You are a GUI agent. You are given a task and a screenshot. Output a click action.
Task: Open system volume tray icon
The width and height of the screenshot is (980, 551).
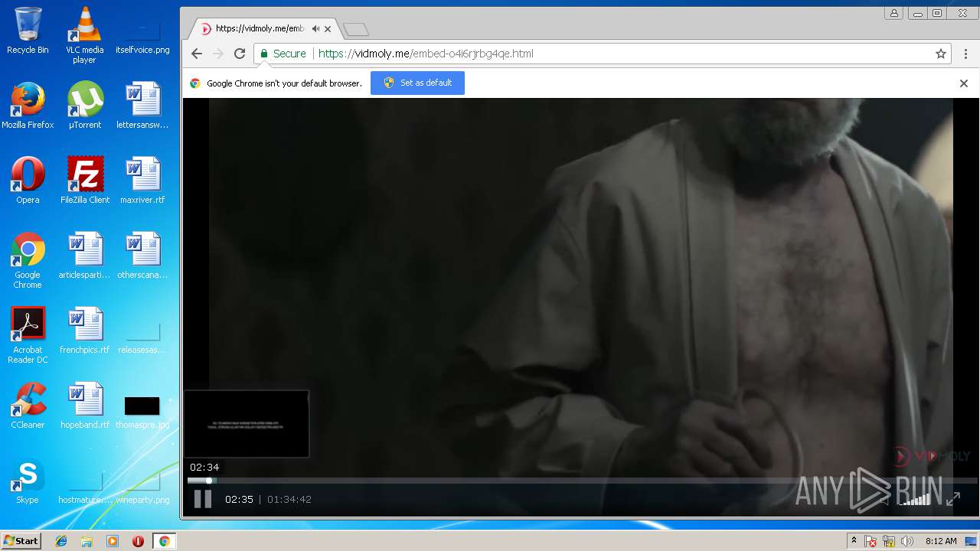(x=907, y=541)
